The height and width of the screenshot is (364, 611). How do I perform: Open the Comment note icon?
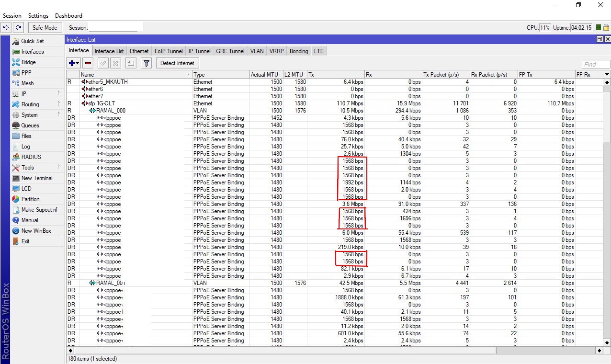point(131,63)
